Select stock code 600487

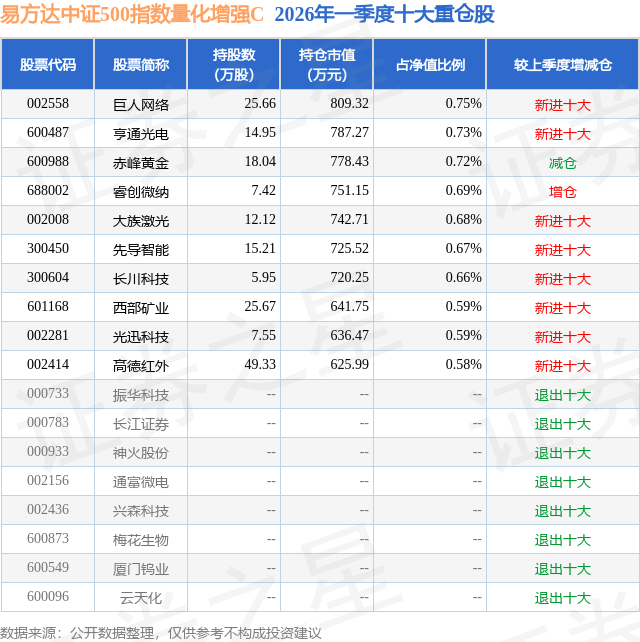click(x=48, y=132)
